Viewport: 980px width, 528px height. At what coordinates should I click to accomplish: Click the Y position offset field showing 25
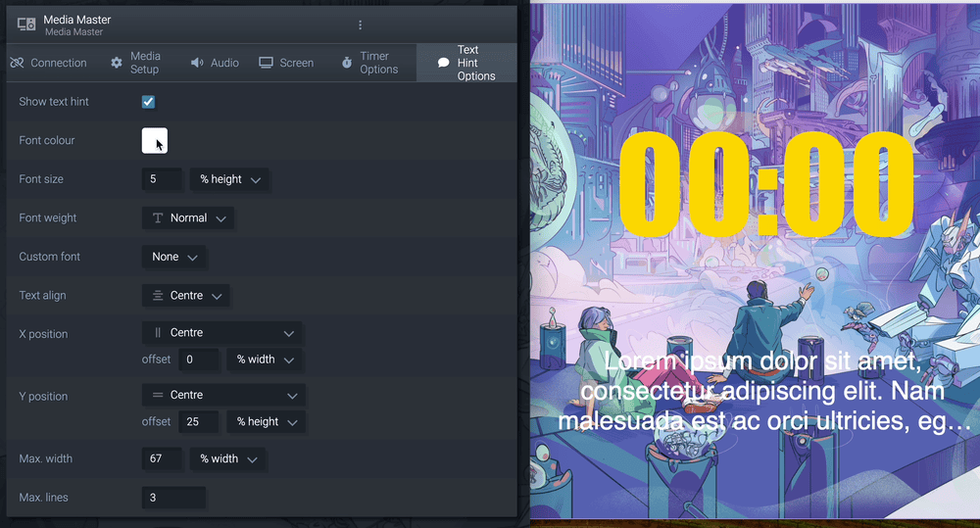[199, 422]
